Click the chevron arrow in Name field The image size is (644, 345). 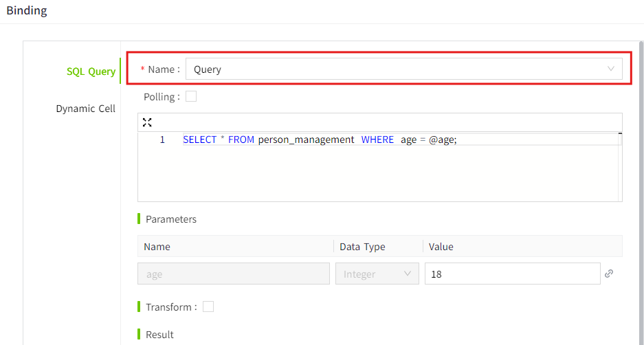tap(611, 69)
